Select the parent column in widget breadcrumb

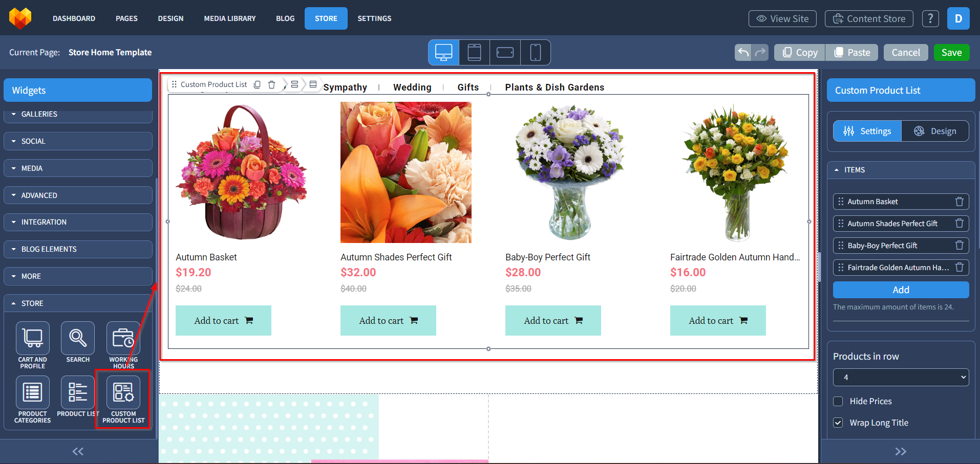[313, 84]
